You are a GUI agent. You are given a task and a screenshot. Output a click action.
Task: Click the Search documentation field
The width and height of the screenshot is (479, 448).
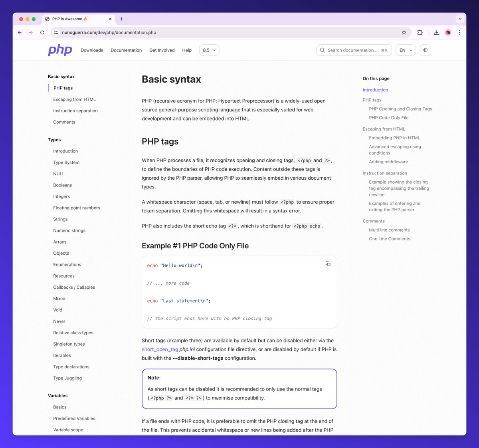[354, 50]
